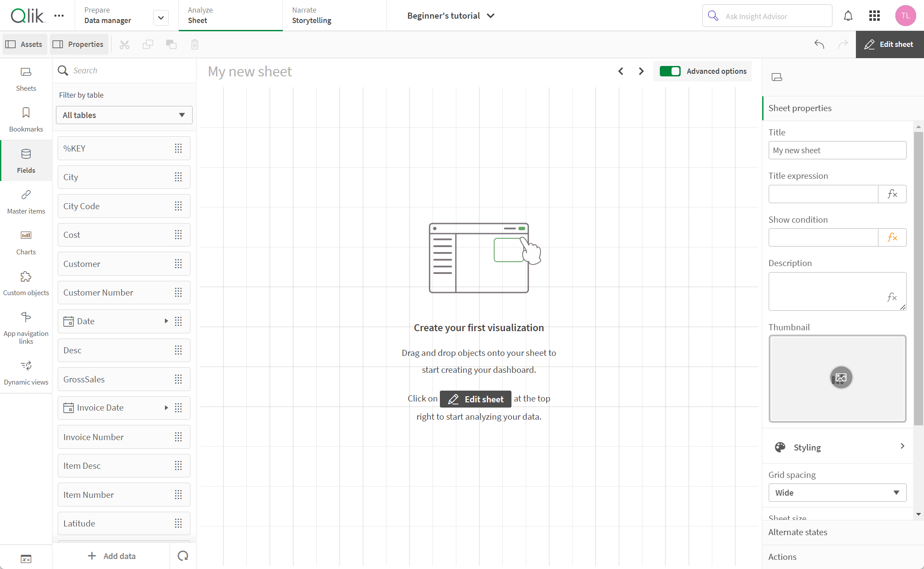
Task: Switch to Prepare Data manager tab
Action: (x=108, y=15)
